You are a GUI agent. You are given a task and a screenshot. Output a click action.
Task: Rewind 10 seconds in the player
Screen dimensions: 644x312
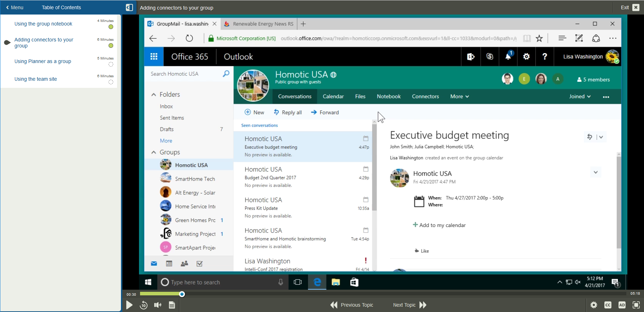pyautogui.click(x=144, y=305)
